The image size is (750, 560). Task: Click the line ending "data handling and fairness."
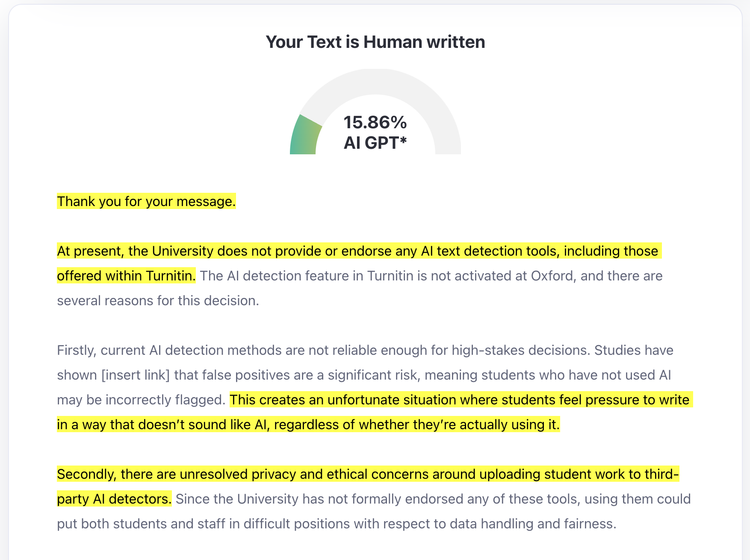337,524
